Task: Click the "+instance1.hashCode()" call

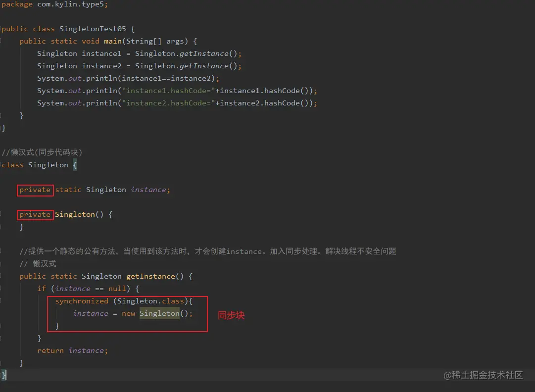Action: (262, 91)
